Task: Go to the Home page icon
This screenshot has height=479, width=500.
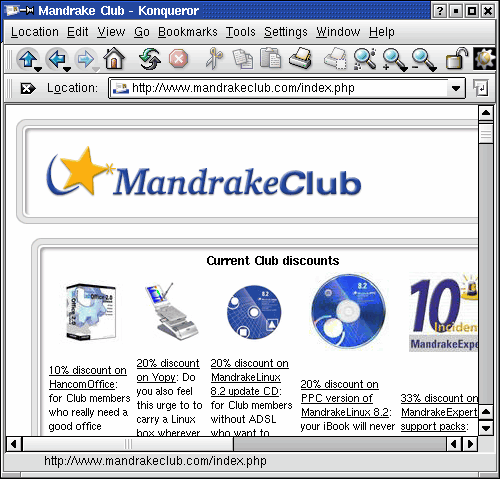Action: (x=114, y=59)
